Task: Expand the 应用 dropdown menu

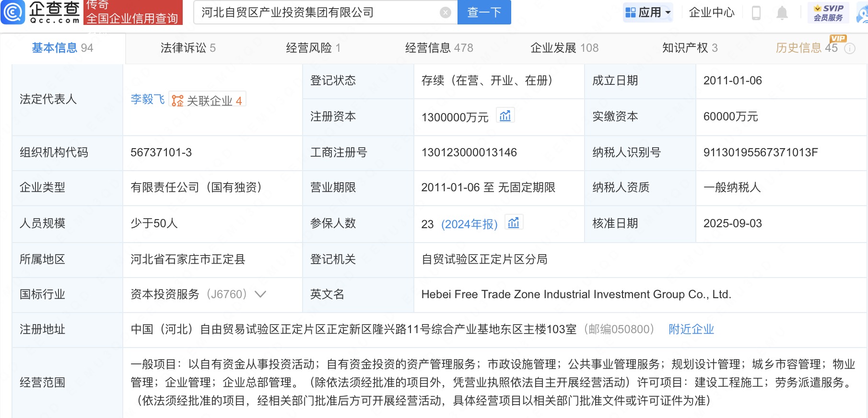Action: (x=648, y=12)
